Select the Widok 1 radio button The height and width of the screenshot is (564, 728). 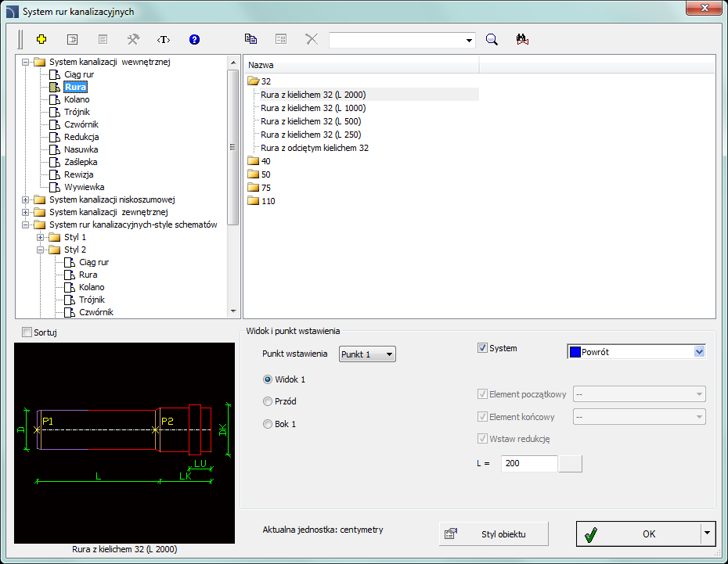268,379
